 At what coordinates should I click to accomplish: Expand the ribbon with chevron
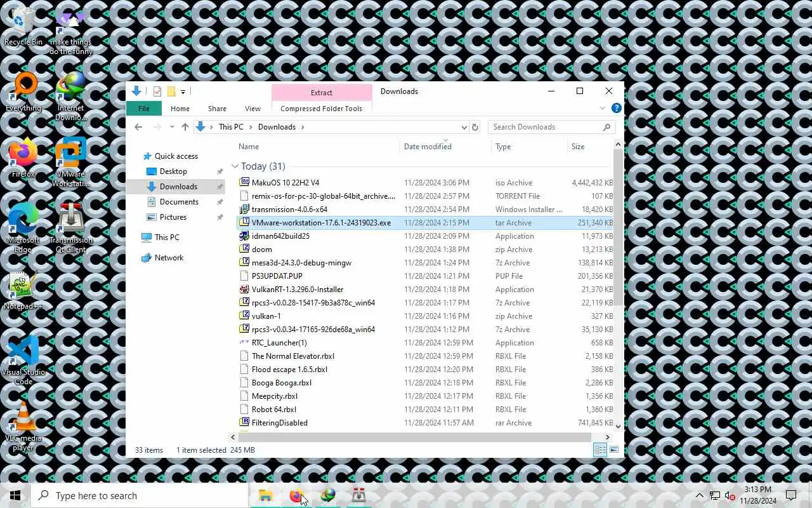click(x=603, y=109)
